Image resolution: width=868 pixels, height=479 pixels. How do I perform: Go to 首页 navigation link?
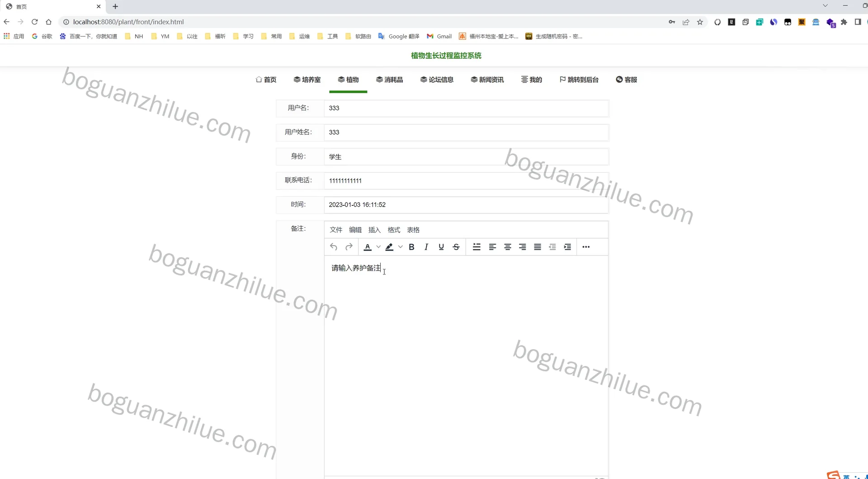pyautogui.click(x=266, y=80)
